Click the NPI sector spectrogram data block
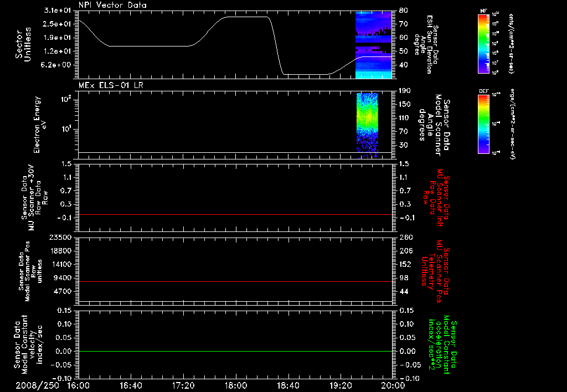Image resolution: width=567 pixels, height=392 pixels. click(374, 45)
